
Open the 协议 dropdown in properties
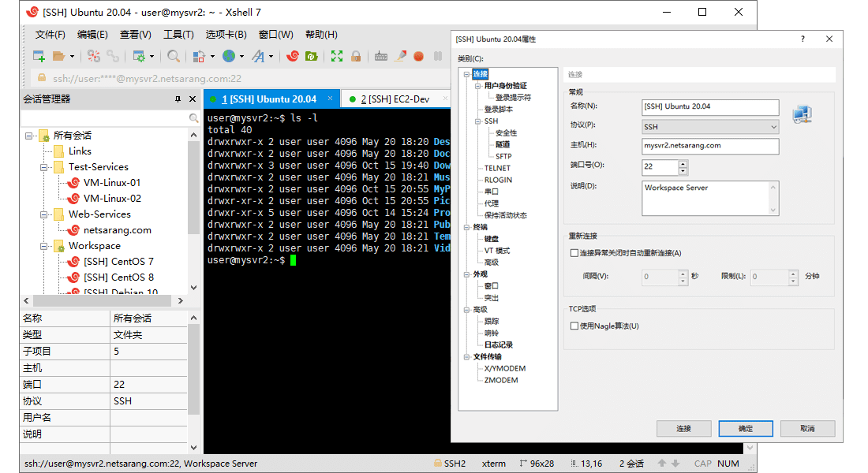click(773, 127)
